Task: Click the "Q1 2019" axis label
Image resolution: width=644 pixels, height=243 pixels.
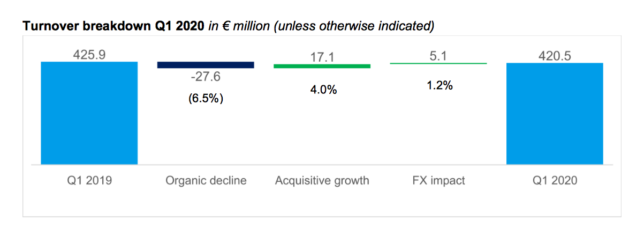Action: (x=89, y=180)
